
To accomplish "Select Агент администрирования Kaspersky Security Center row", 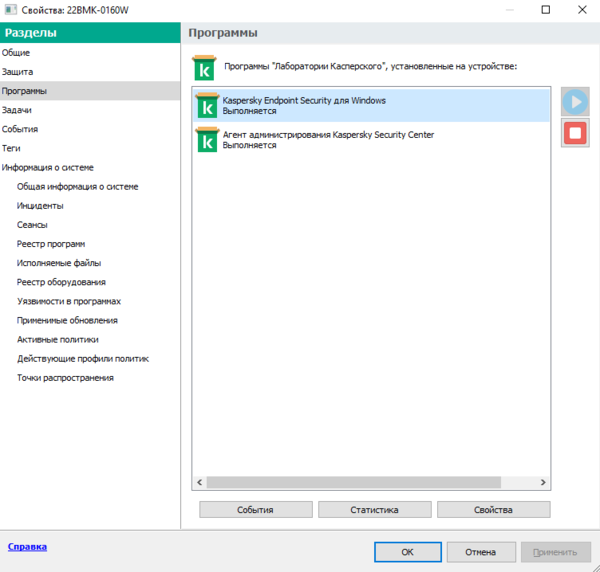I will pos(371,140).
